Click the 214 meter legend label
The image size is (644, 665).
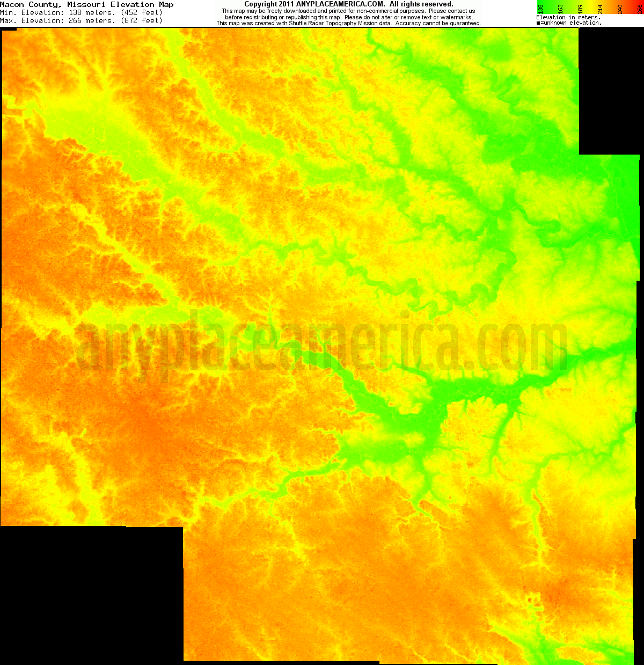600,9
